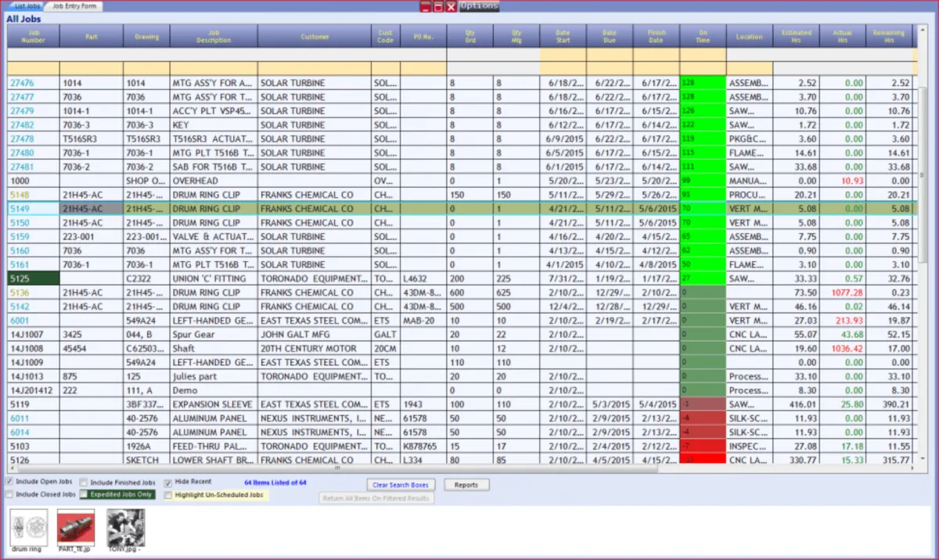Sort by the Cust Code column header
This screenshot has width=939, height=560.
coord(386,36)
